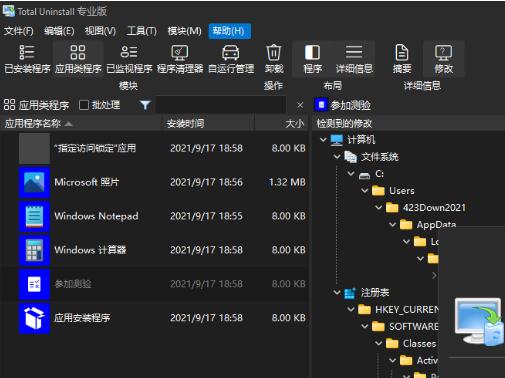Click install time 2021/9/17 18:56
Screen dimensions: 505x378
206,182
